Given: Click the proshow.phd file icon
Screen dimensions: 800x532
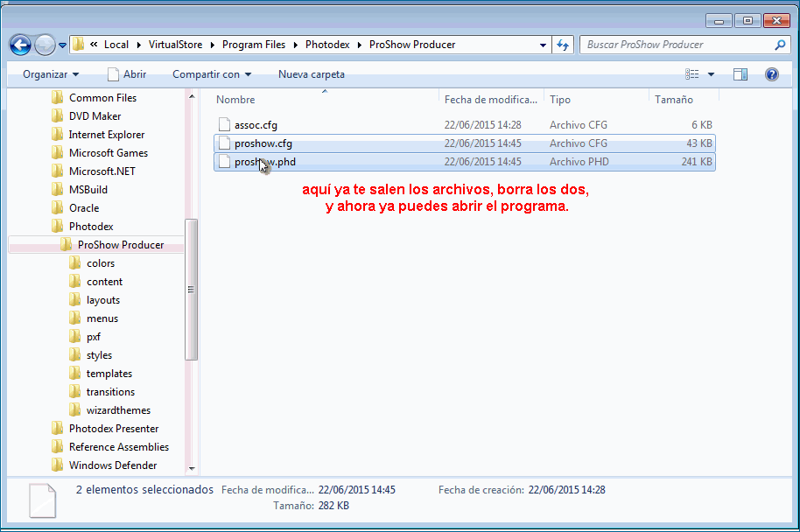Looking at the screenshot, I should pos(224,161).
